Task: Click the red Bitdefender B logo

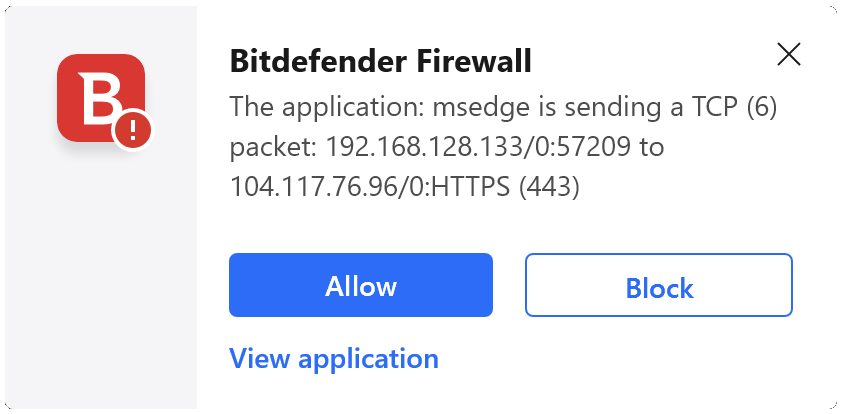Action: pos(99,95)
